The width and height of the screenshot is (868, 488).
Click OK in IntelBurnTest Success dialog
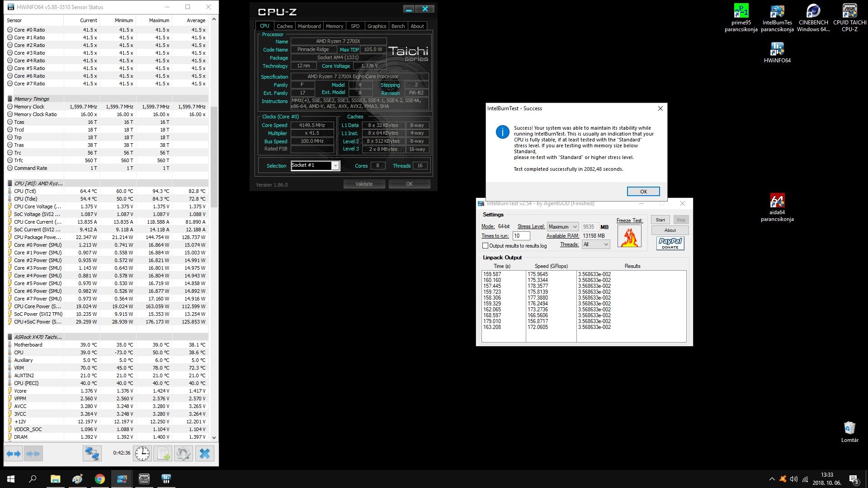coord(643,192)
